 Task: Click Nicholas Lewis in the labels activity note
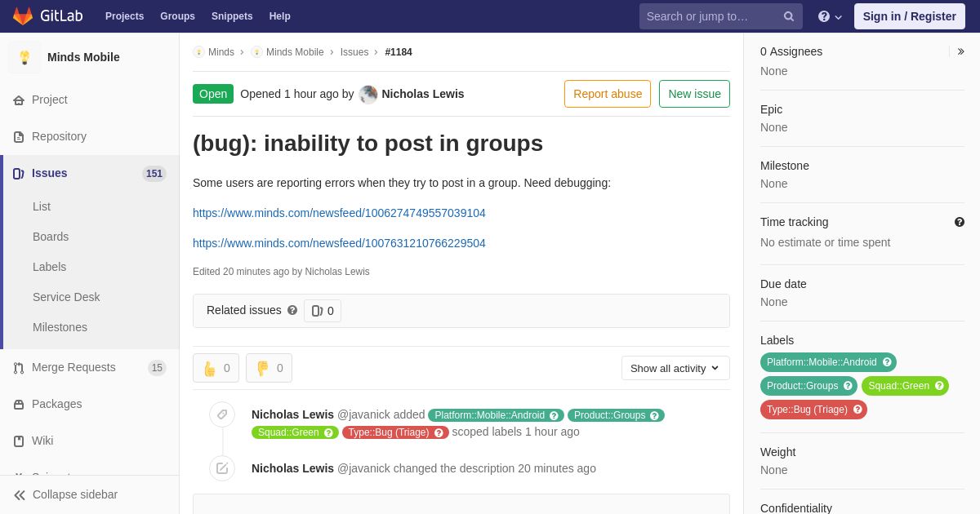coord(292,414)
